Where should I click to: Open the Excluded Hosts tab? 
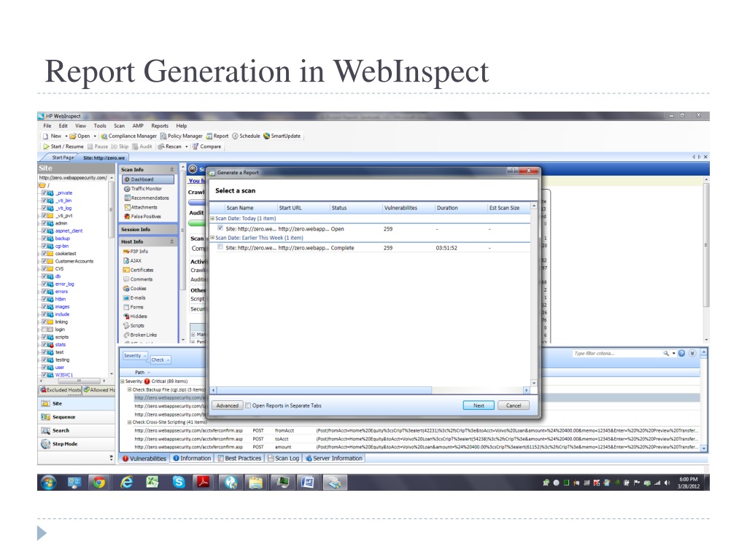pos(61,390)
